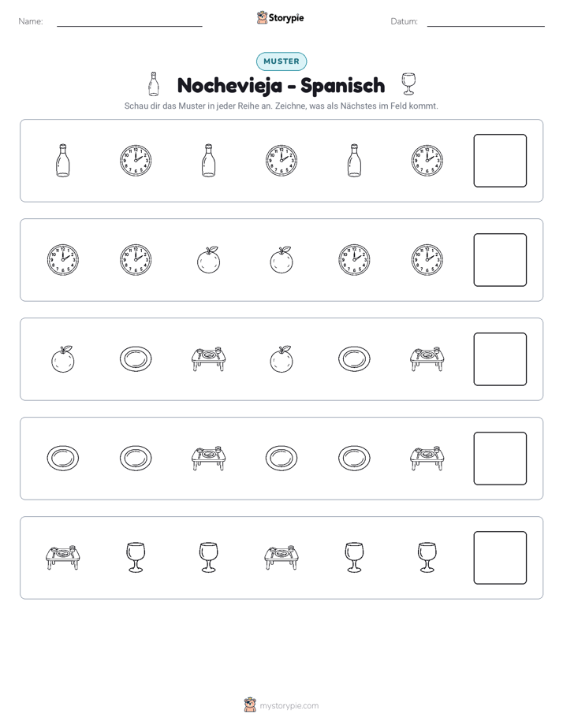
Task: Click the MUSTER badge
Action: pos(281,61)
